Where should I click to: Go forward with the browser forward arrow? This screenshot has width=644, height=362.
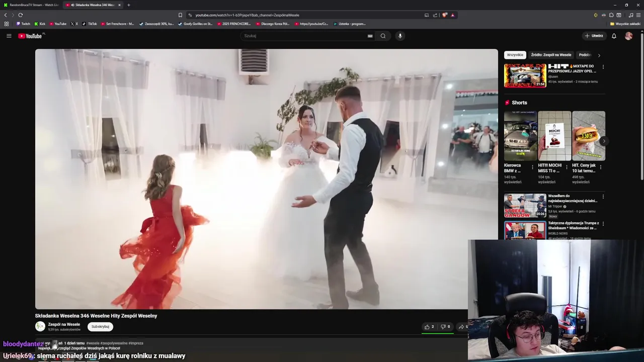tap(13, 15)
